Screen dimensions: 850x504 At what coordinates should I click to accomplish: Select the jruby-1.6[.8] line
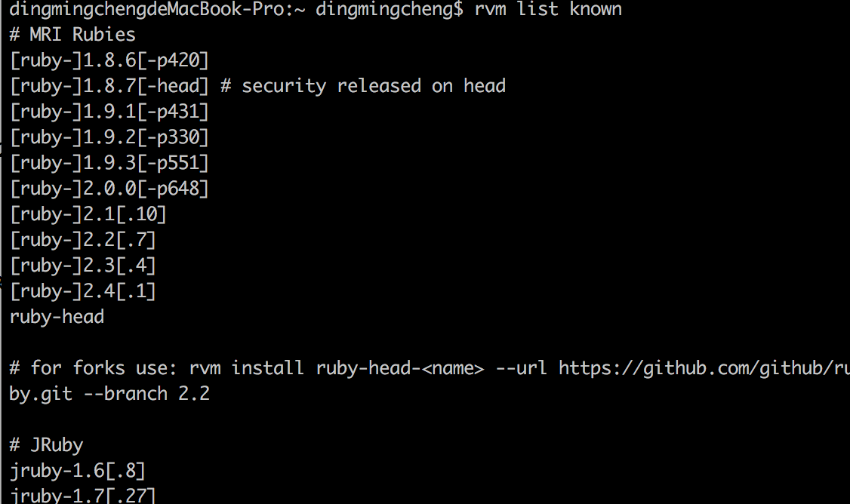tap(78, 471)
